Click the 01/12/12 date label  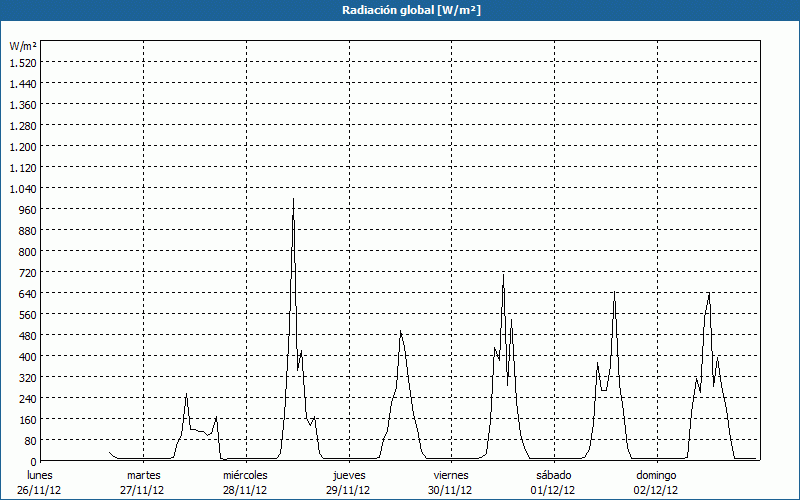(553, 490)
